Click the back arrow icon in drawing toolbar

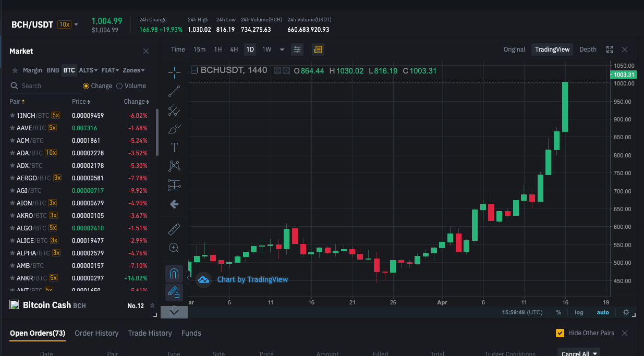coord(174,204)
